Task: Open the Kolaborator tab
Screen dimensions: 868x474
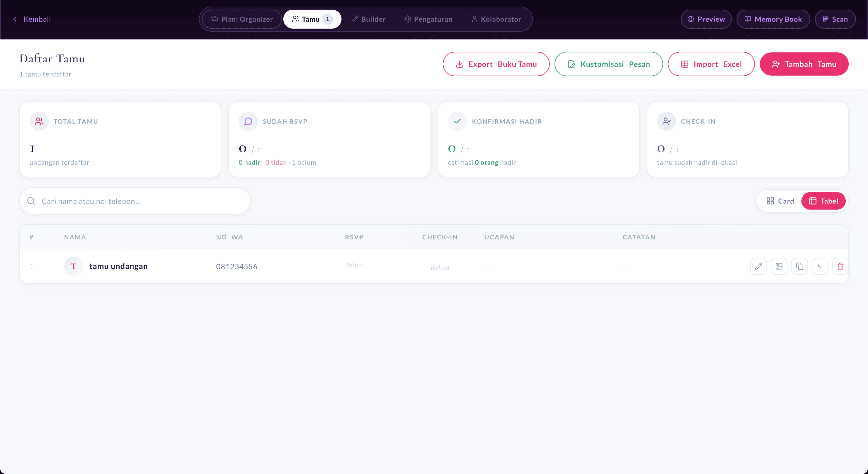Action: (x=496, y=19)
